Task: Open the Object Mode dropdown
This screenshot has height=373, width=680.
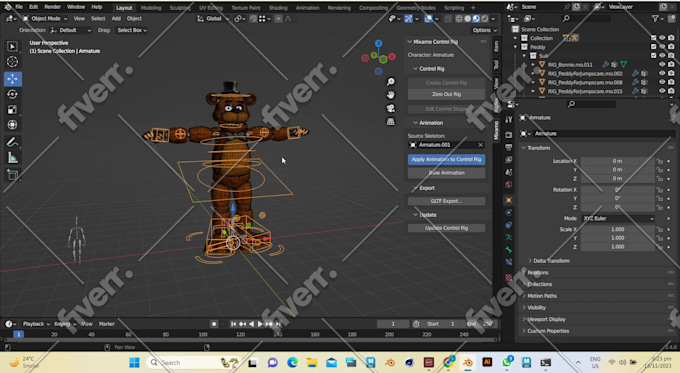Action: click(45, 19)
